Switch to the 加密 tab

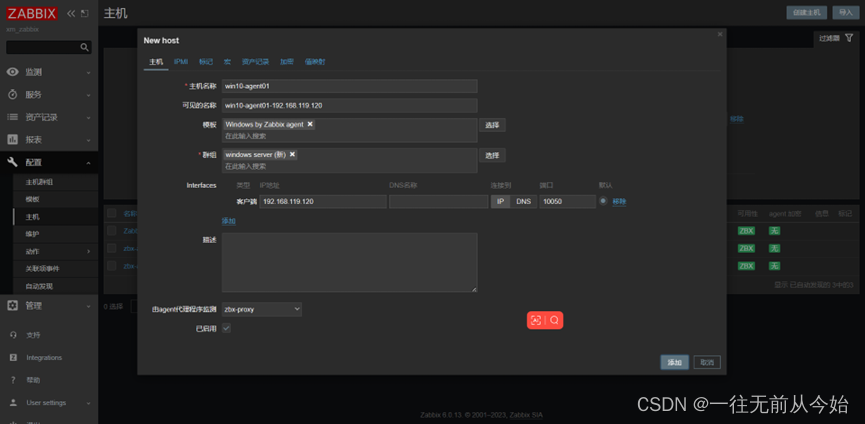click(x=287, y=62)
